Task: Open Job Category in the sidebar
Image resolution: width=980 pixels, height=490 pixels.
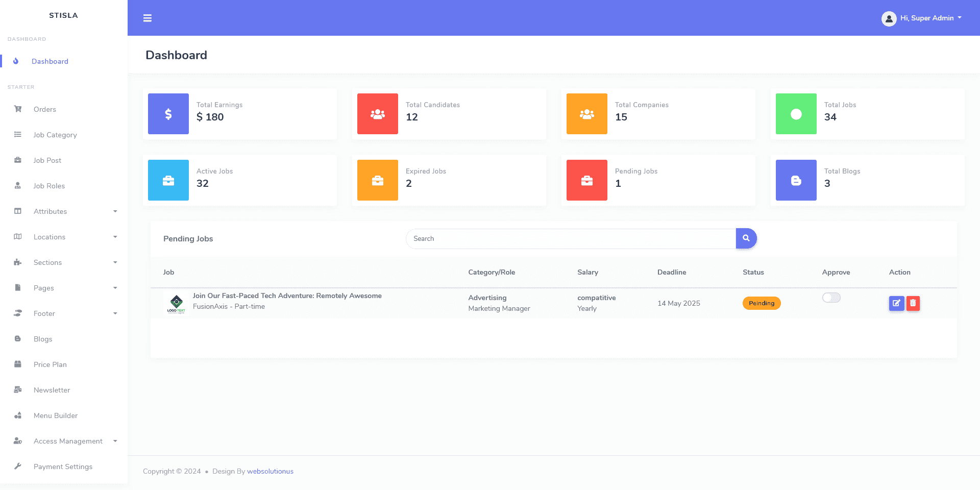Action: tap(55, 135)
